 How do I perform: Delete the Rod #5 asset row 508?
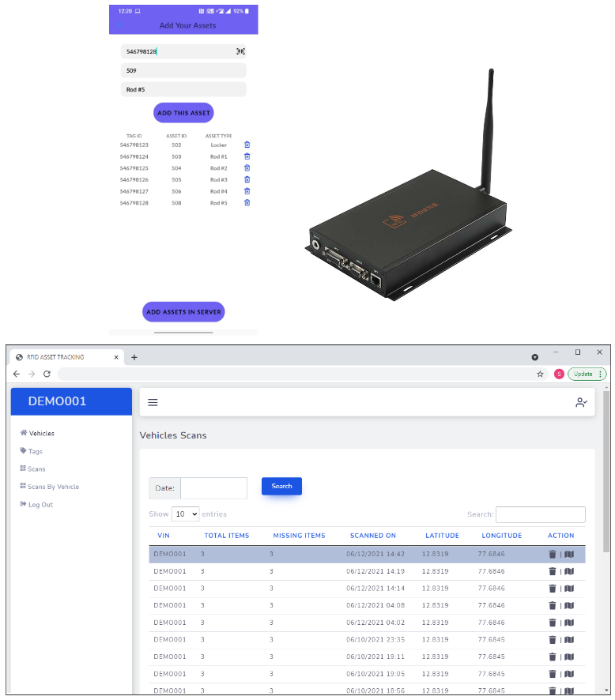(247, 203)
